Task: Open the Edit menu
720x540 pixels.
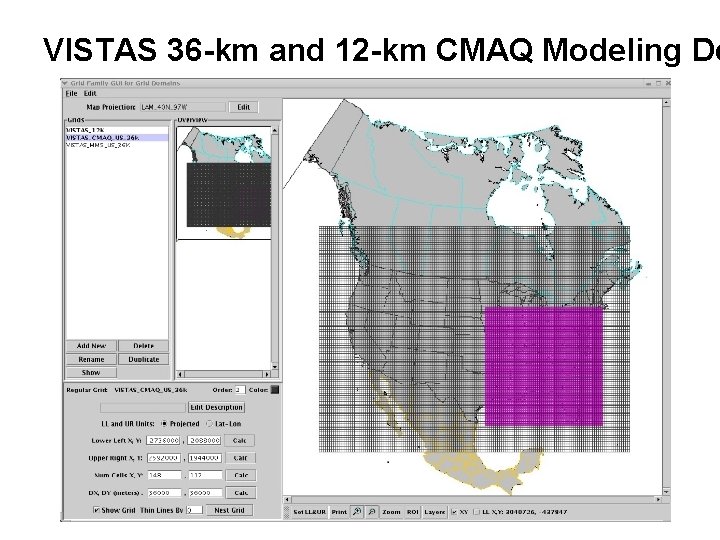Action: click(x=90, y=93)
